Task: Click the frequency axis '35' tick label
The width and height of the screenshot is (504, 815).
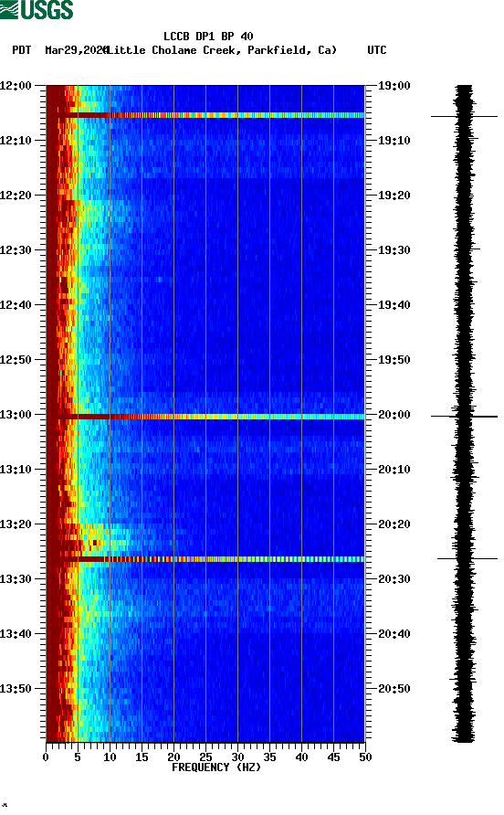Action: coord(269,757)
